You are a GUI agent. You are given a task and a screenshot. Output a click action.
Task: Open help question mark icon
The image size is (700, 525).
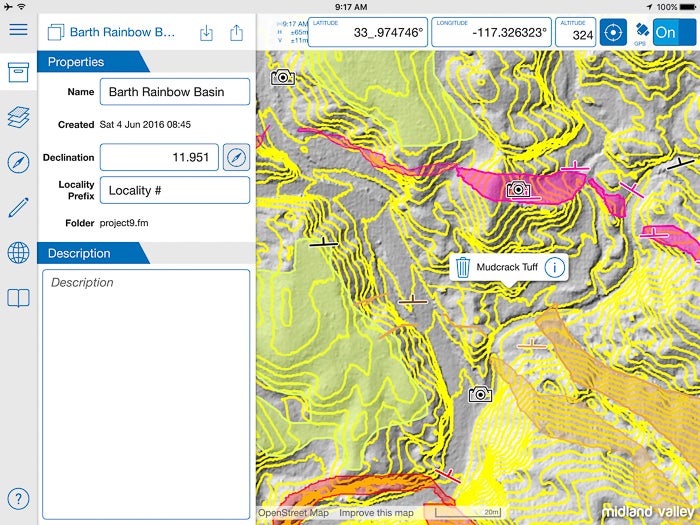click(x=18, y=500)
